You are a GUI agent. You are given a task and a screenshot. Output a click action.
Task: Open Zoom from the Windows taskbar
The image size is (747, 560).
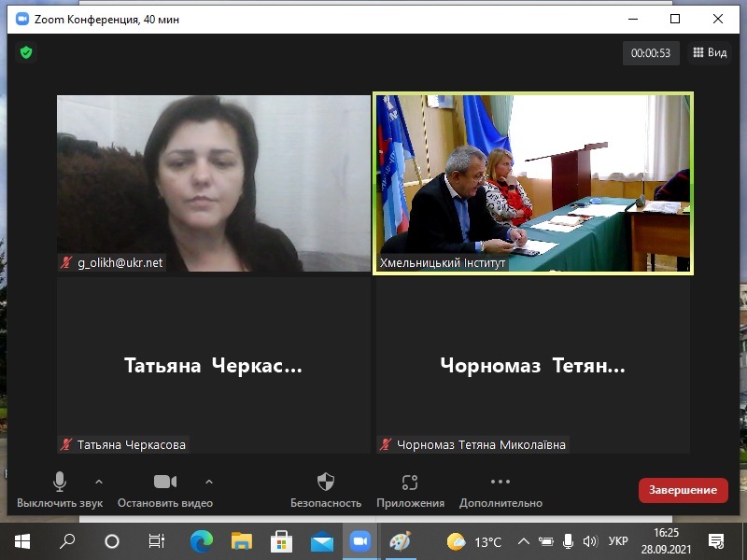pyautogui.click(x=358, y=541)
